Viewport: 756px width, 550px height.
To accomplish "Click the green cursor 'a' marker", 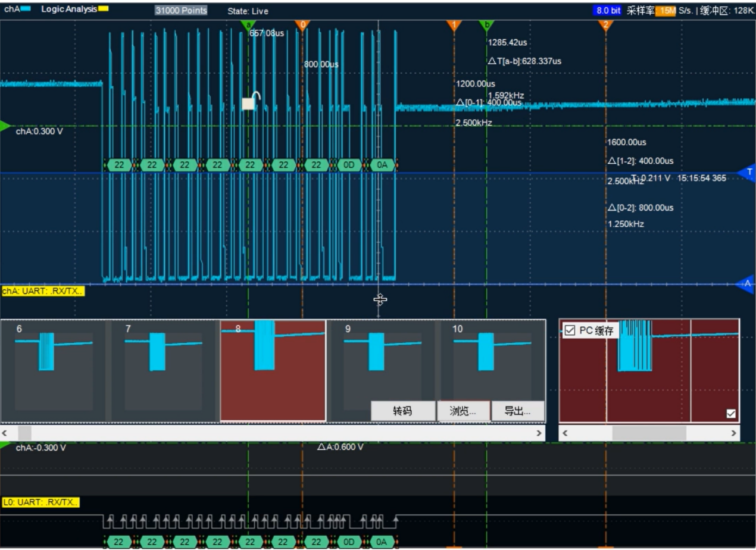I will [248, 24].
